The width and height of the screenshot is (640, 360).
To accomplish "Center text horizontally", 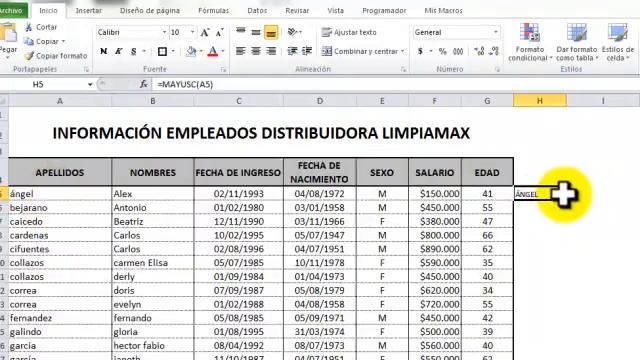I will (x=256, y=51).
